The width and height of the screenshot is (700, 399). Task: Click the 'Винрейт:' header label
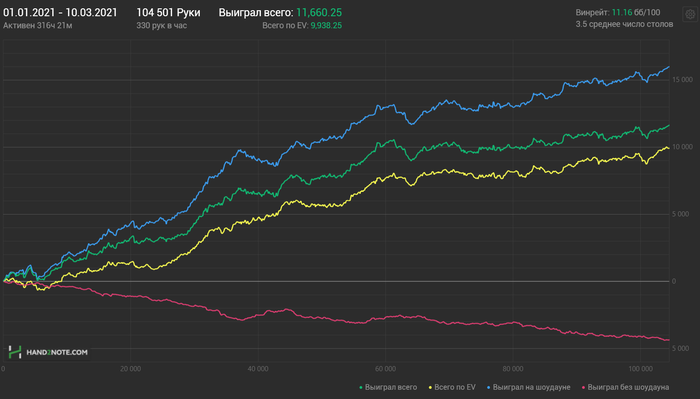point(592,12)
